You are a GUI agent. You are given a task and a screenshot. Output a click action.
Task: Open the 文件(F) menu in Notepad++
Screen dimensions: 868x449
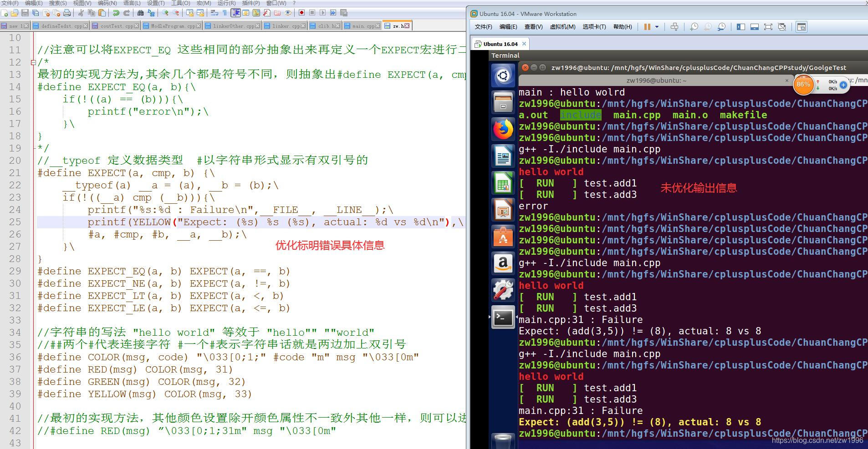point(10,3)
